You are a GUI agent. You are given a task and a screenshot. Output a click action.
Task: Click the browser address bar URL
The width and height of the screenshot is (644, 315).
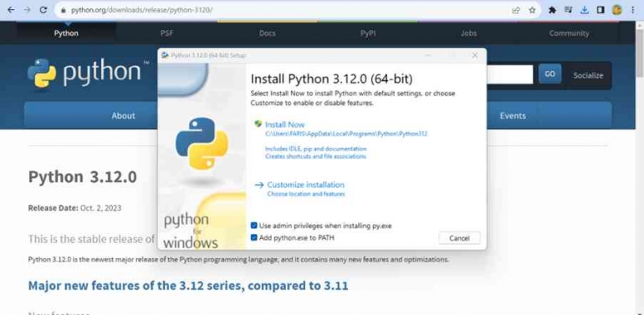pos(141,10)
